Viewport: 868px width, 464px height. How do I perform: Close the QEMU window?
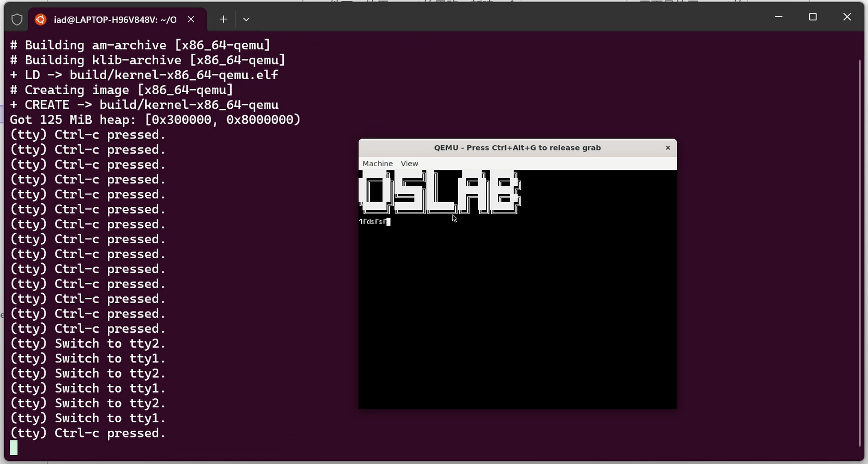668,148
